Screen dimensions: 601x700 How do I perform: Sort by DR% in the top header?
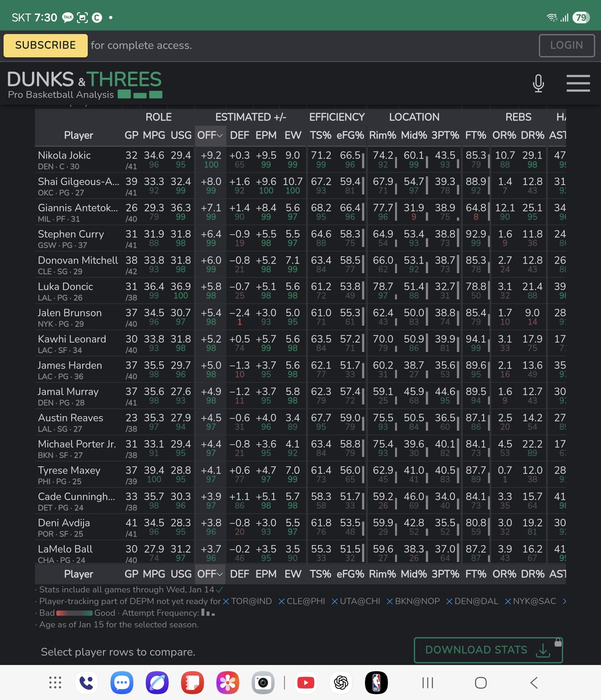pos(532,135)
